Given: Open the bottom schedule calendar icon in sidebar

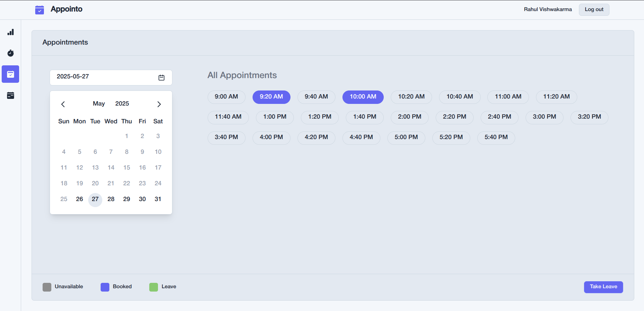Looking at the screenshot, I should (10, 95).
